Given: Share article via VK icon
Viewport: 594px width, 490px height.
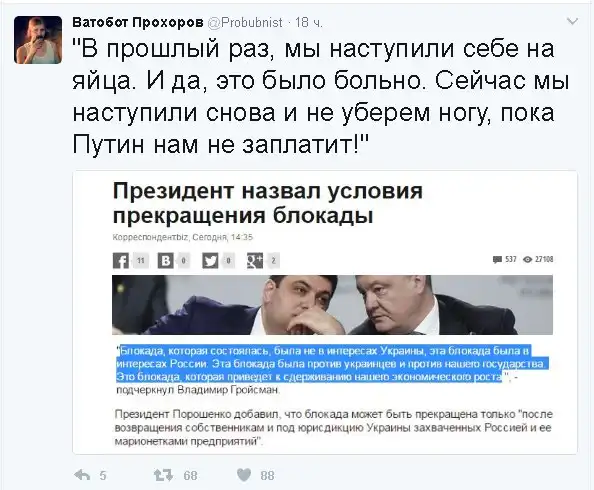Looking at the screenshot, I should [166, 261].
